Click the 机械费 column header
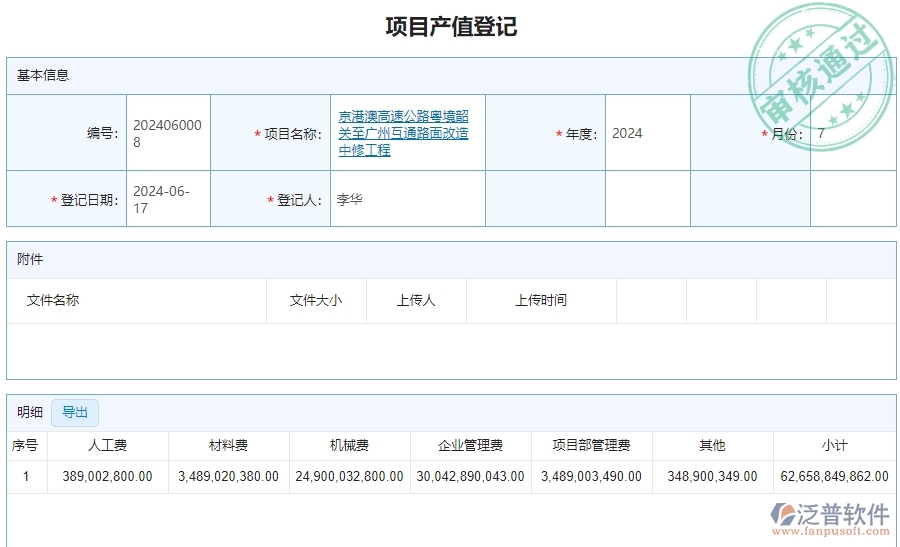The width and height of the screenshot is (900, 547). coord(350,445)
